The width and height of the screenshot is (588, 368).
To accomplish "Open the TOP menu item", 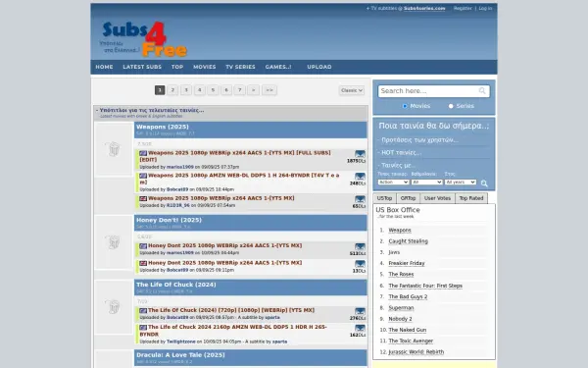I will click(x=177, y=67).
